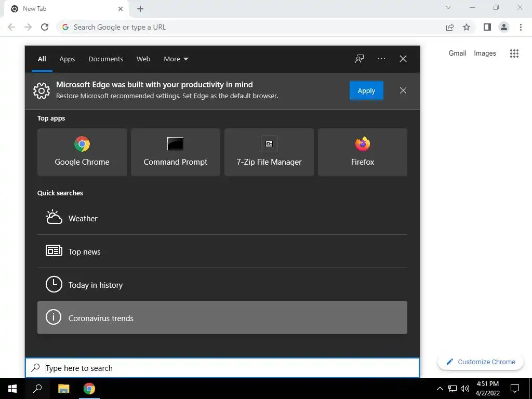This screenshot has width=532, height=399.
Task: Go forward in Chrome
Action: tap(28, 27)
